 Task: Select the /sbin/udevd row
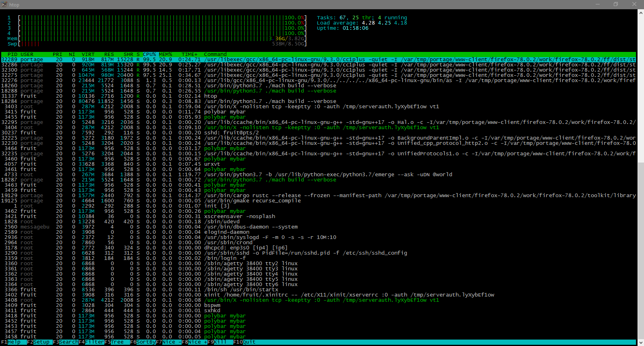[x=319, y=222]
